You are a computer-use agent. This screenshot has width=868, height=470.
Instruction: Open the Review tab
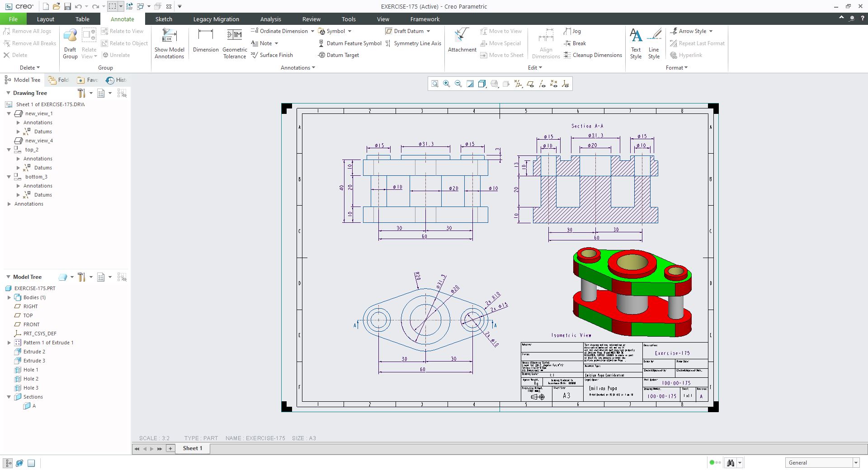[311, 19]
